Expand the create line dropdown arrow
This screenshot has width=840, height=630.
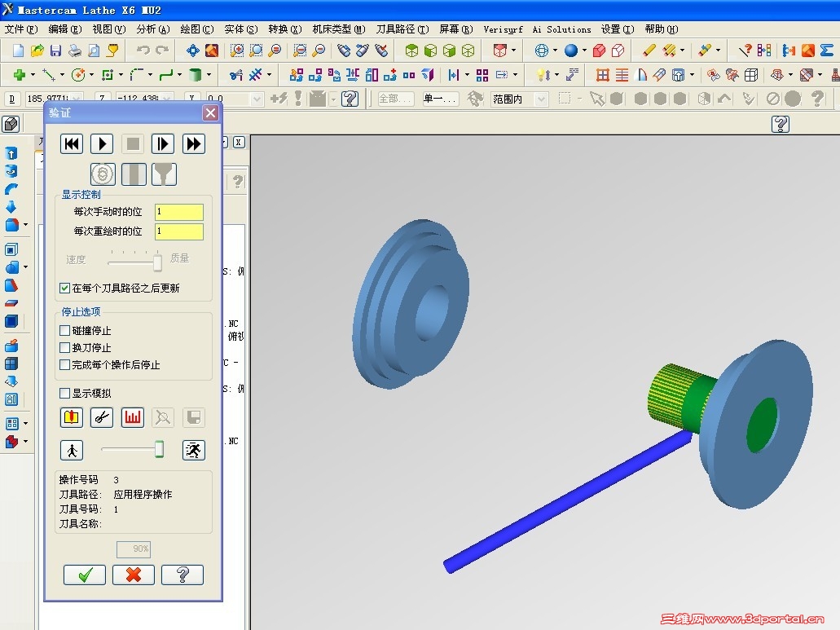pos(62,74)
